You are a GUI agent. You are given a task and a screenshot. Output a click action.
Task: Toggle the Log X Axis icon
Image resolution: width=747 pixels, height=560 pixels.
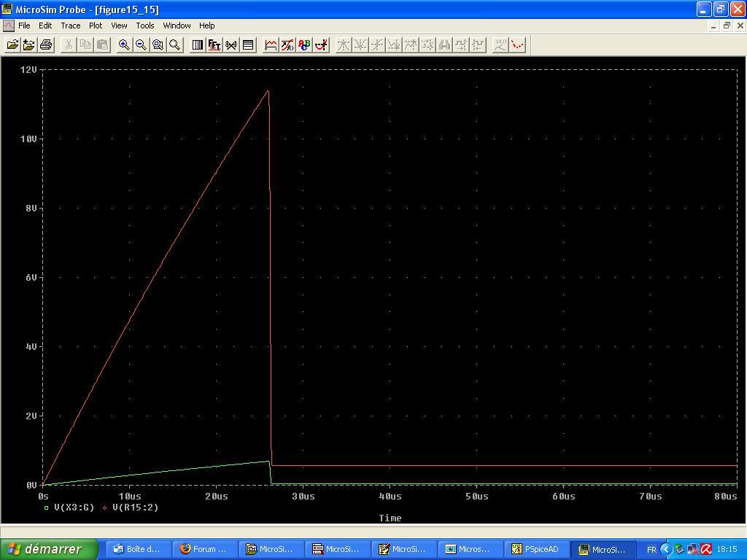197,44
